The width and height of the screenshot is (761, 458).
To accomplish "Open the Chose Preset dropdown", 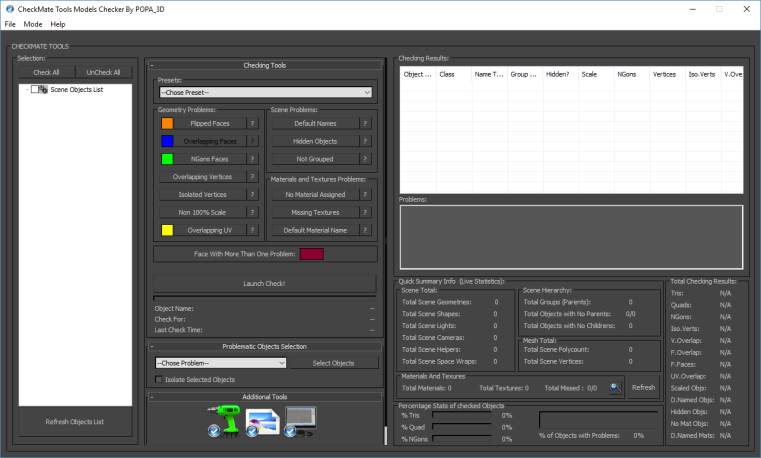I will [x=265, y=92].
